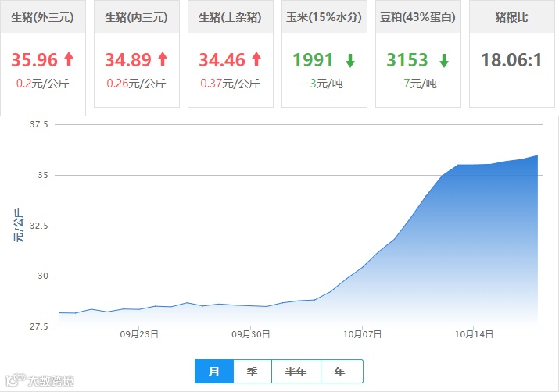Click the 18.06:1 ratio value
559x392 pixels.
(511, 60)
